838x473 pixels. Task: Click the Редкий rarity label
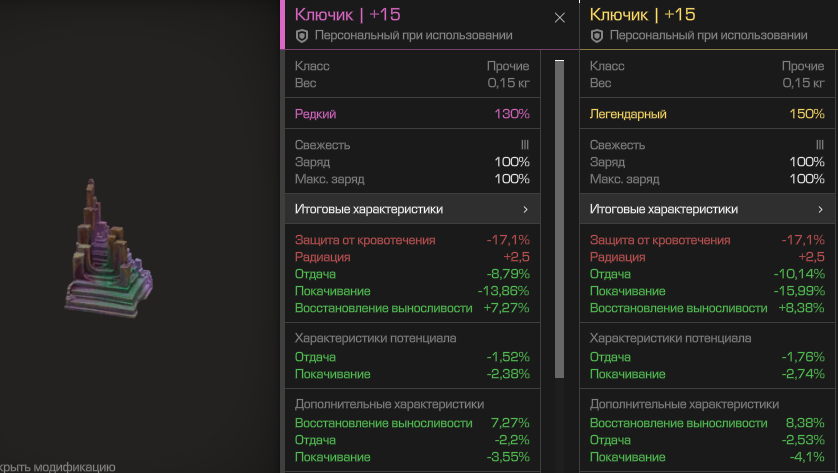(315, 114)
